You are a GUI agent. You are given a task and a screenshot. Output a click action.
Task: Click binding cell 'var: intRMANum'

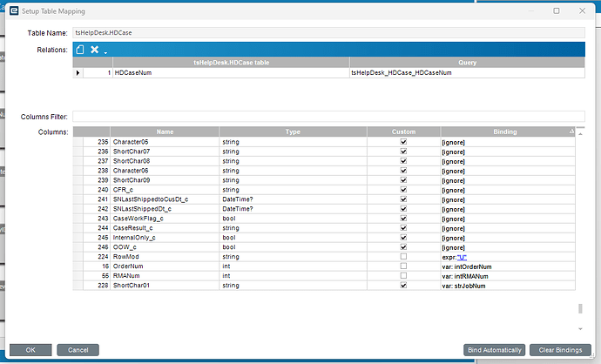508,276
